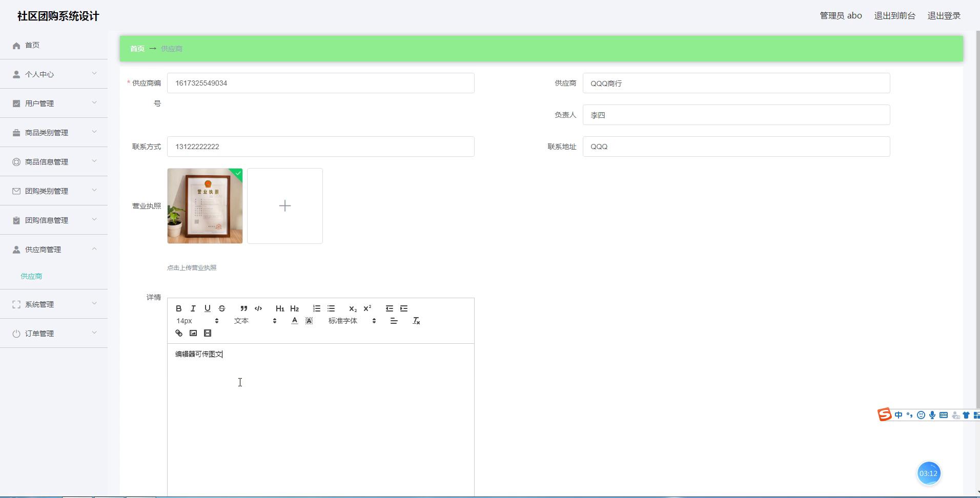
Task: Create an ordered numbered list
Action: click(317, 308)
